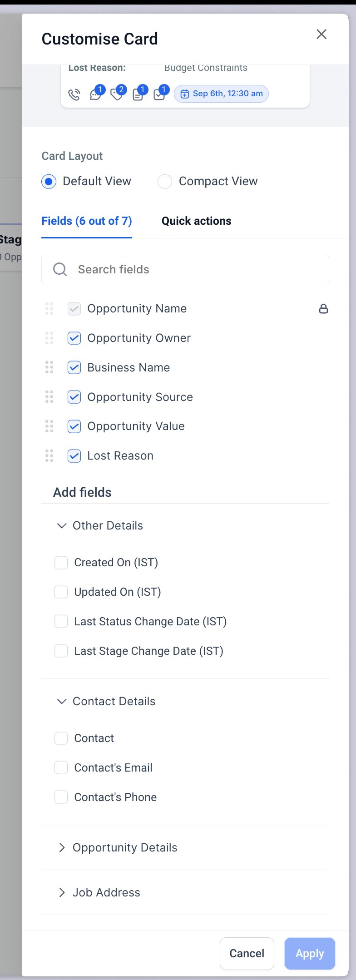The height and width of the screenshot is (980, 356).
Task: Open the Fields (6 out of 7) tab
Action: click(87, 221)
